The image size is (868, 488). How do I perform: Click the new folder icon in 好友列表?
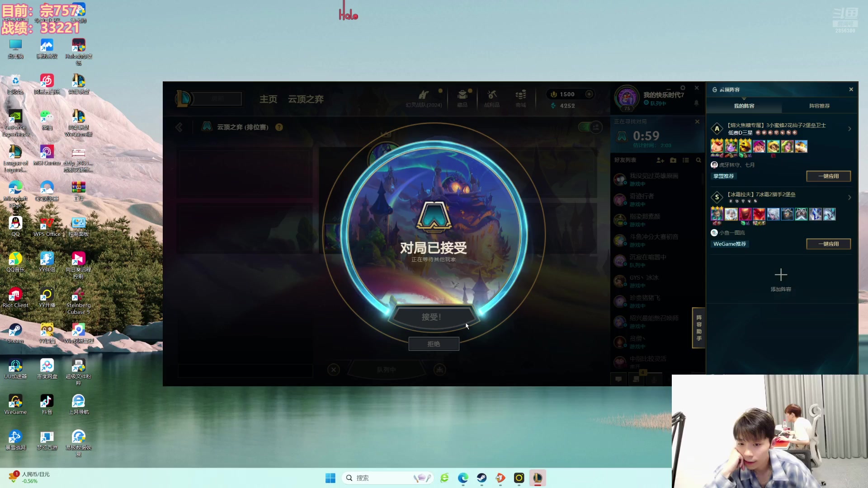click(x=673, y=160)
